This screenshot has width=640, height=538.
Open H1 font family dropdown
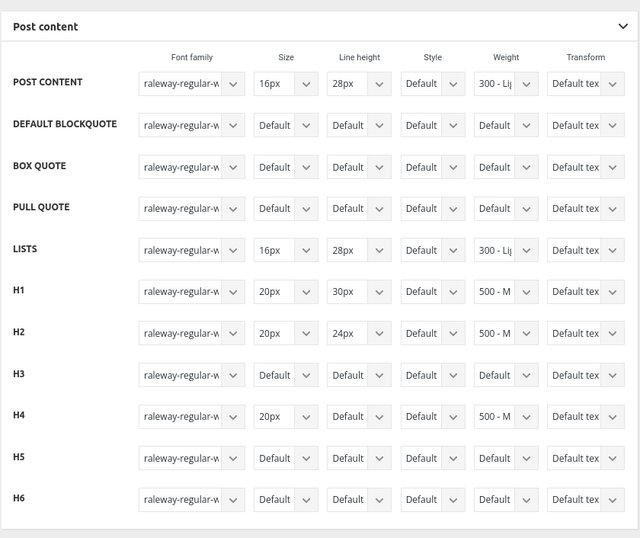click(x=192, y=292)
